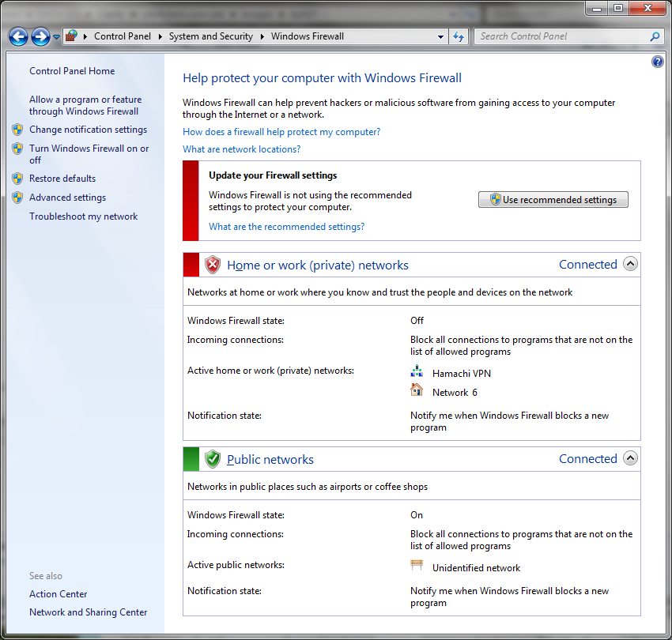Minimize the Windows Firewall window
The height and width of the screenshot is (640, 672).
597,9
